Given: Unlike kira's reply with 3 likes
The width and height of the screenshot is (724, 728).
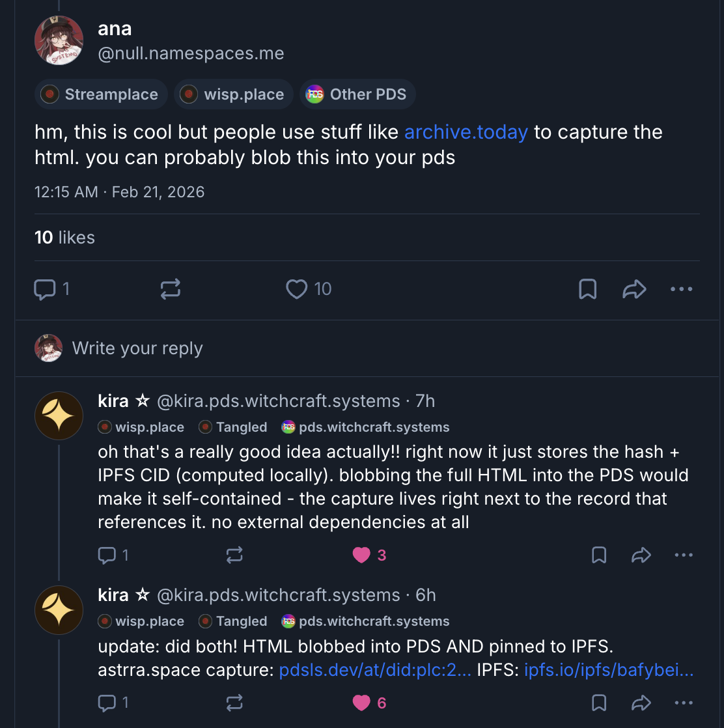Looking at the screenshot, I should coord(361,555).
